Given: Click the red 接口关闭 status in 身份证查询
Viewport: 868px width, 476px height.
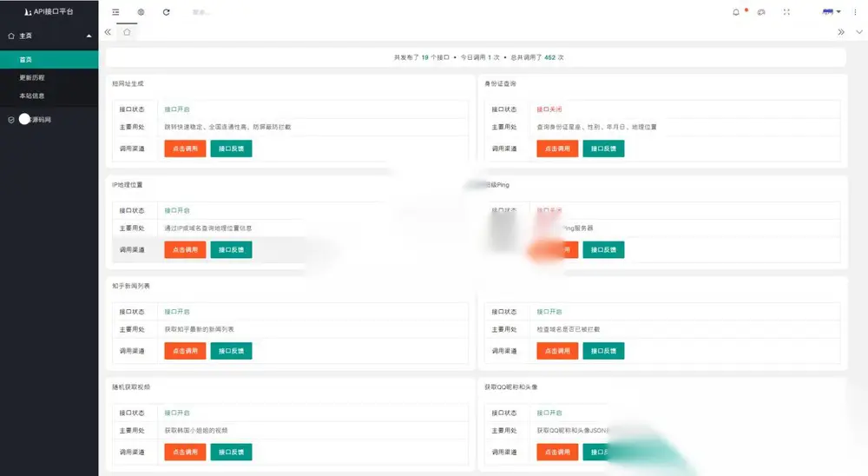Looking at the screenshot, I should [549, 109].
